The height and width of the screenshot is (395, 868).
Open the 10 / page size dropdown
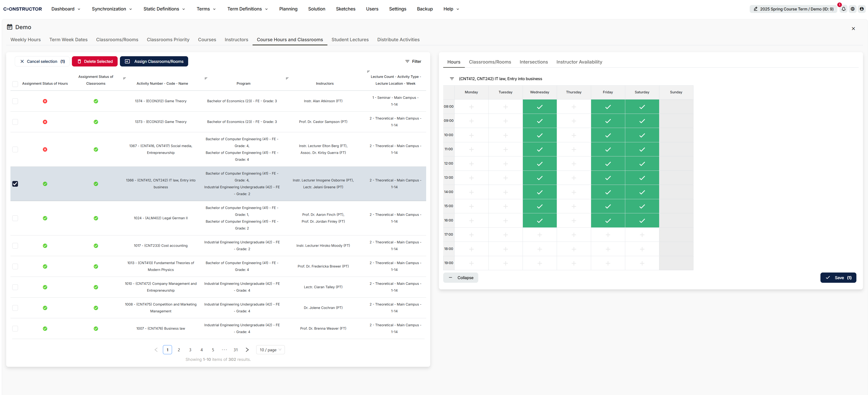point(270,350)
